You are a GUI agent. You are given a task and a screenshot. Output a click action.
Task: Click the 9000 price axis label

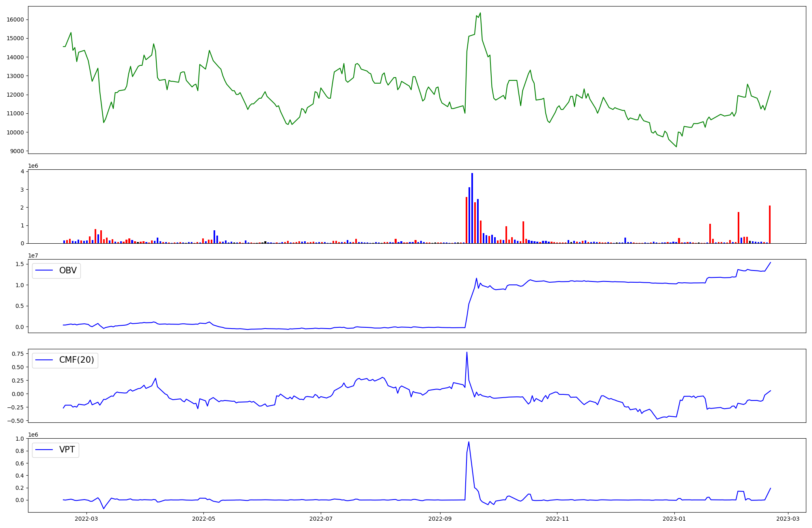(17, 151)
